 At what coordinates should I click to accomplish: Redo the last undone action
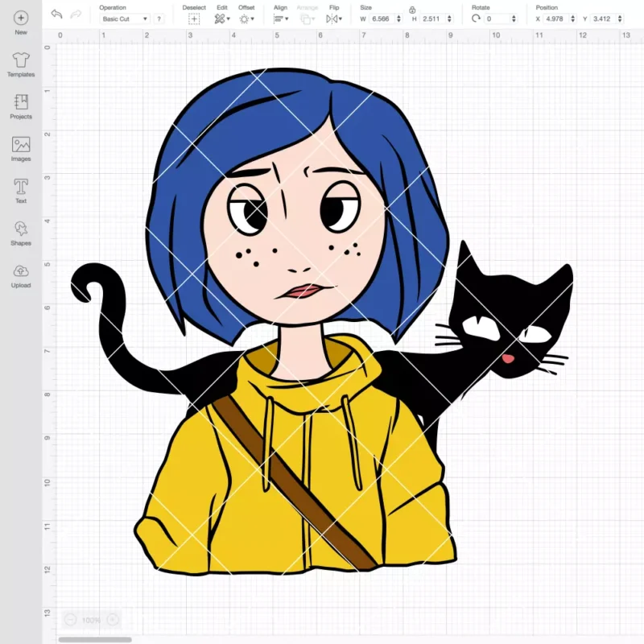pos(76,14)
